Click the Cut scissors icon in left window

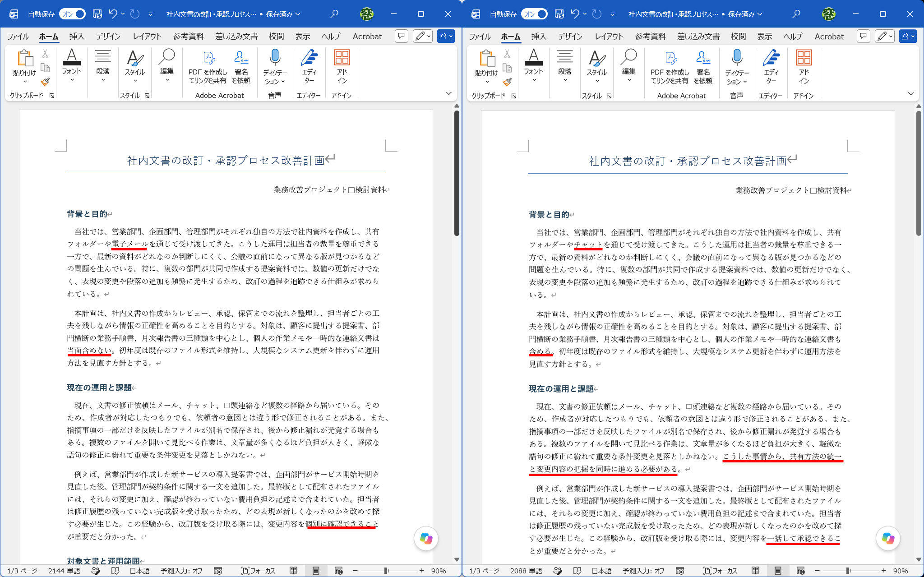pos(45,54)
